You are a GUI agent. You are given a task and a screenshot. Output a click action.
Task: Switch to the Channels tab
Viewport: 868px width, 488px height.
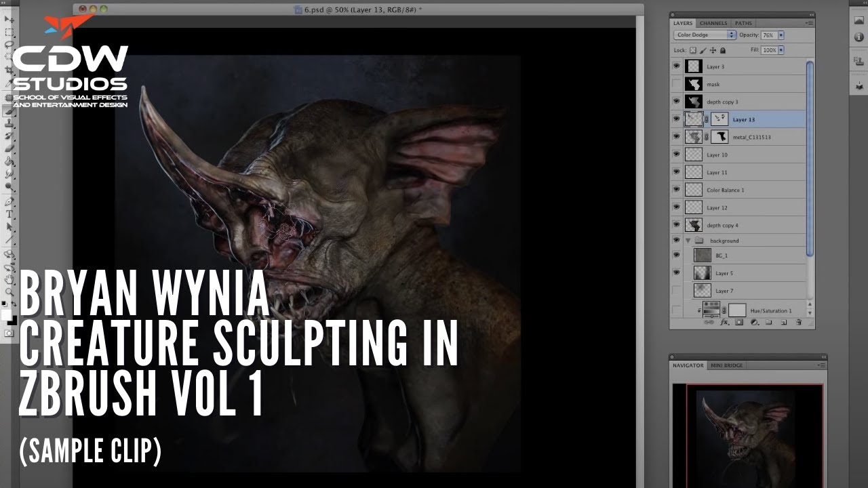[x=713, y=23]
